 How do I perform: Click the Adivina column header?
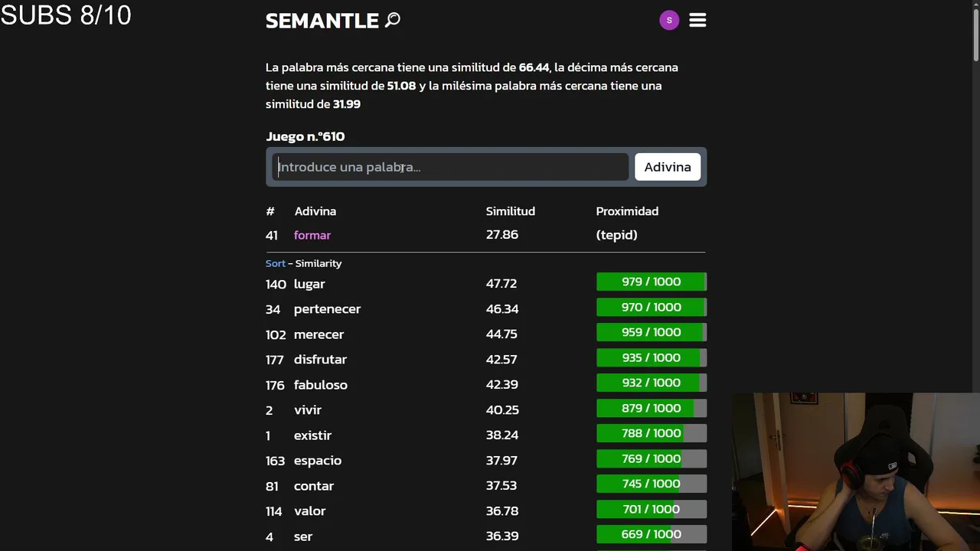point(315,211)
